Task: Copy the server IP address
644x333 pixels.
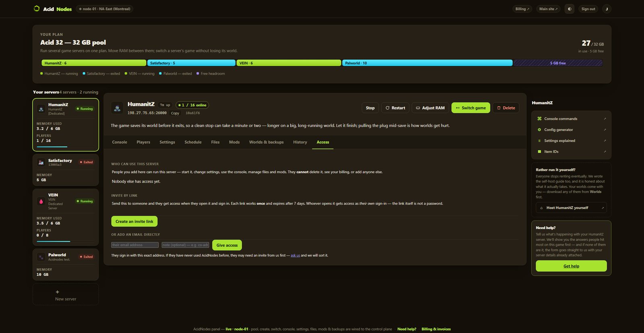Action: 175,113
